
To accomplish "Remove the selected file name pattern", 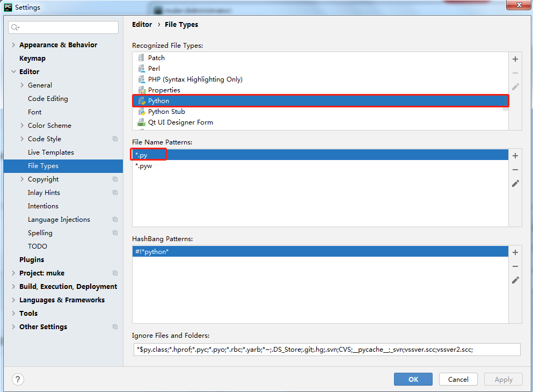I will point(515,170).
